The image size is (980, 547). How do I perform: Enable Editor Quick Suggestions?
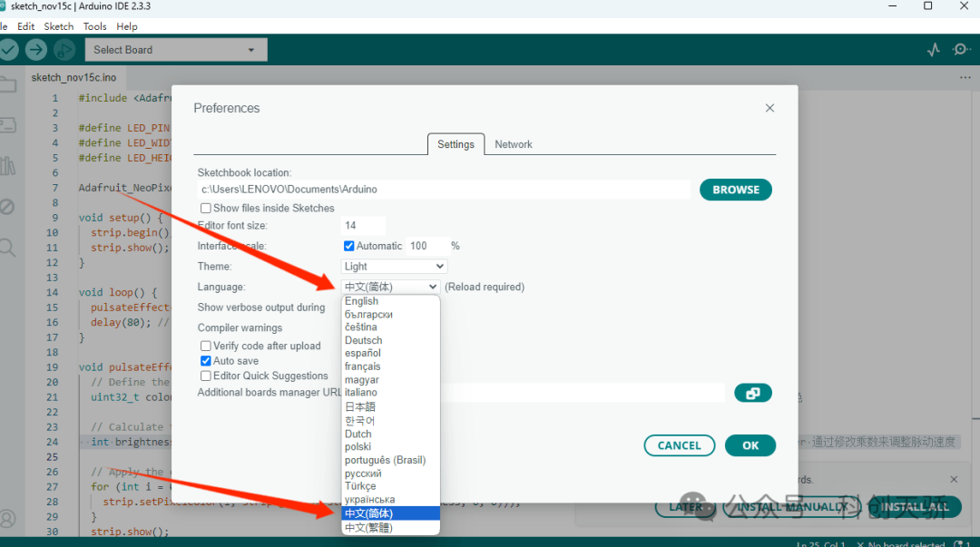pos(206,376)
